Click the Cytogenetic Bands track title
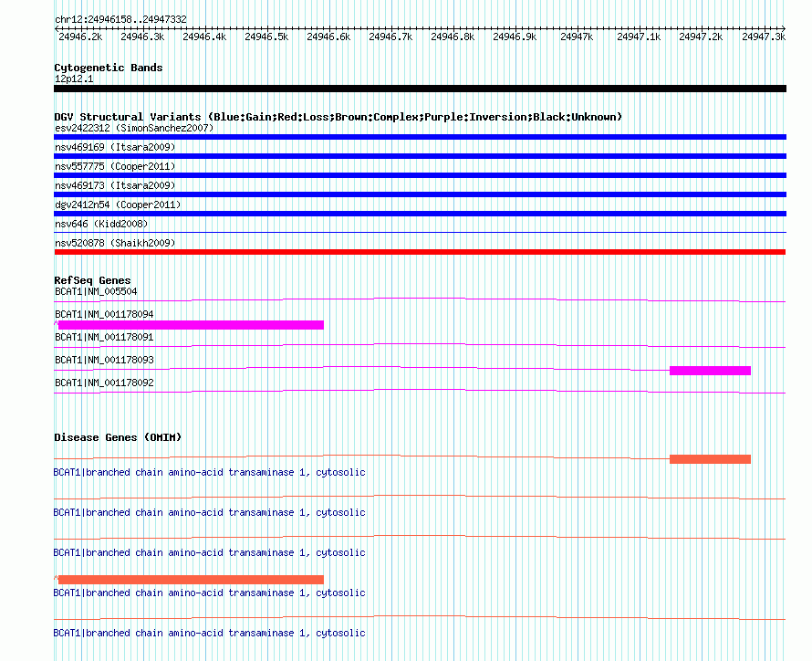 pos(109,68)
